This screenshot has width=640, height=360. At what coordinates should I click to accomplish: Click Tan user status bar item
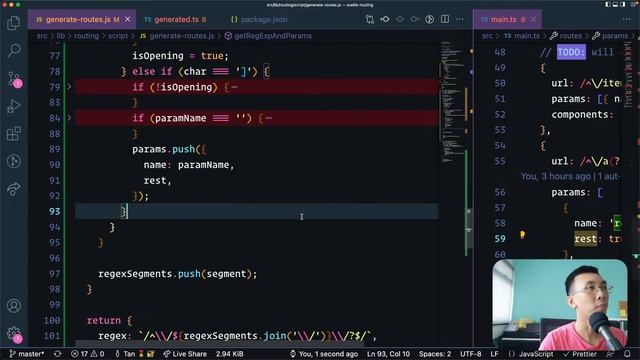pos(135,354)
